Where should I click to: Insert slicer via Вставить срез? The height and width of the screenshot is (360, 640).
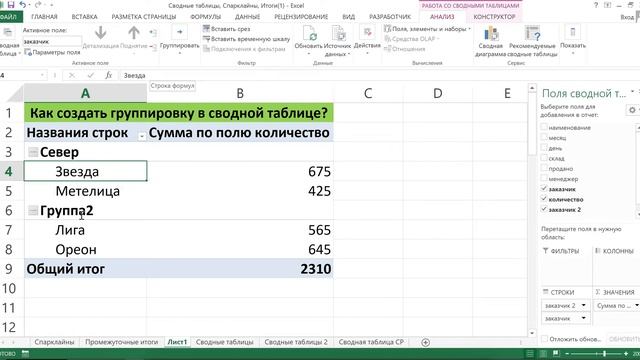[x=227, y=29]
